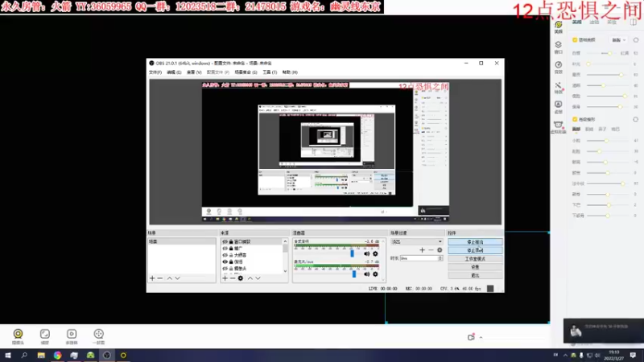Remove the scene transition with minus icon

[431, 250]
